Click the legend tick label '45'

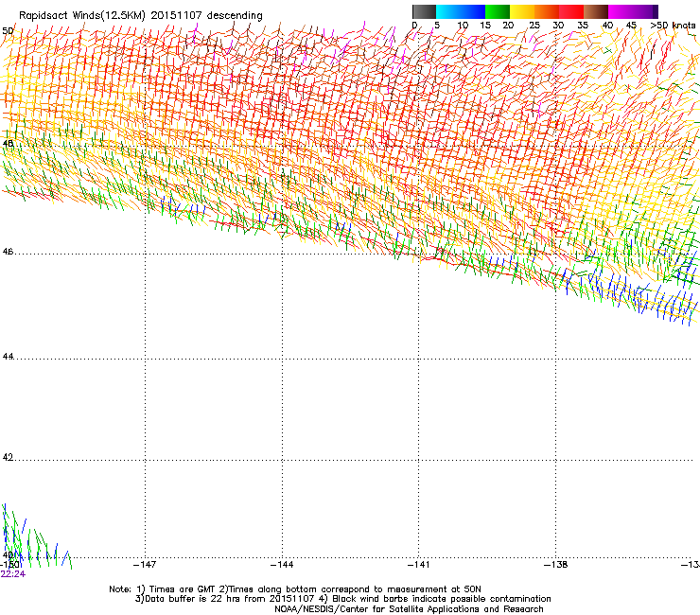coord(631,26)
